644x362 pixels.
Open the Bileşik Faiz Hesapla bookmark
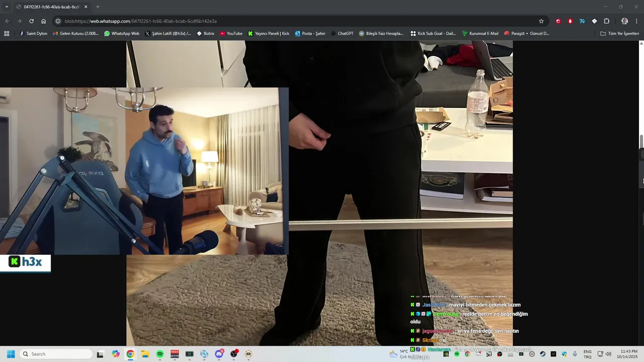pos(381,34)
